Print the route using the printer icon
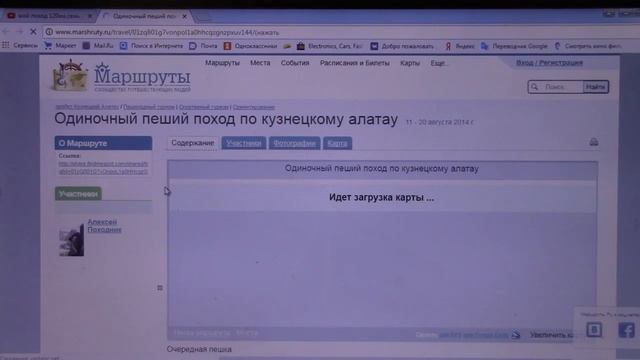640x360 pixels. (593, 142)
